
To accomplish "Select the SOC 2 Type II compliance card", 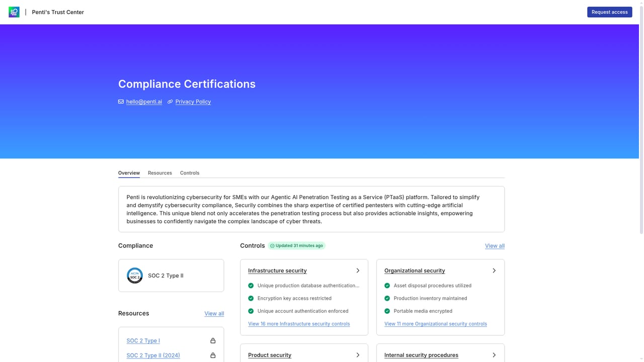I will (171, 276).
